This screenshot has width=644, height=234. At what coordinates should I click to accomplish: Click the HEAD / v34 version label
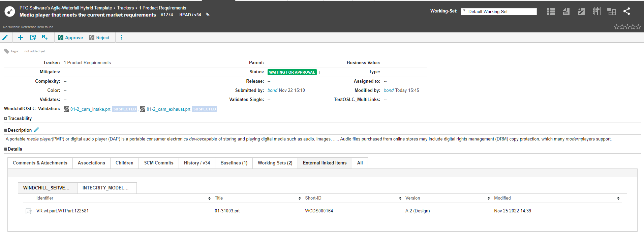pyautogui.click(x=190, y=15)
